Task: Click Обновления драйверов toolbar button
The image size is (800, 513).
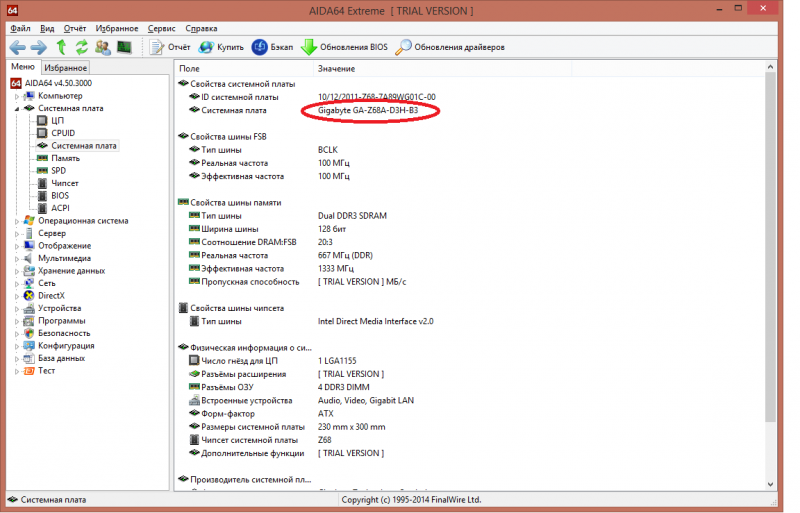Action: pyautogui.click(x=451, y=47)
